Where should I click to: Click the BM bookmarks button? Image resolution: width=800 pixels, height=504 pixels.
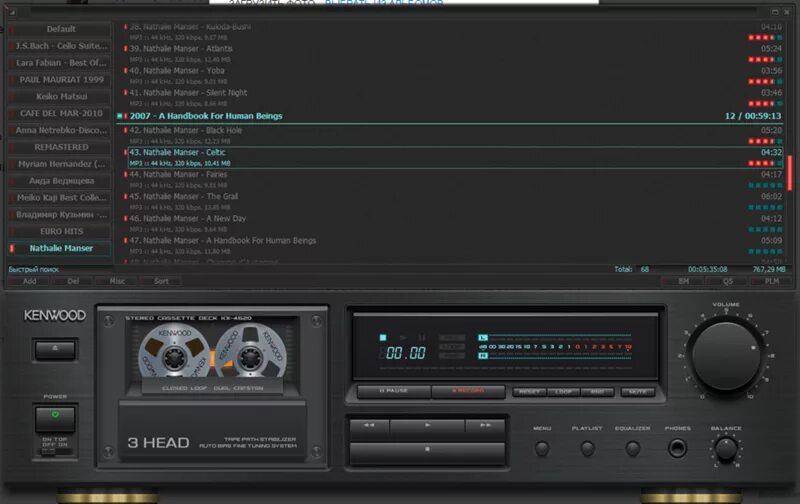683,281
